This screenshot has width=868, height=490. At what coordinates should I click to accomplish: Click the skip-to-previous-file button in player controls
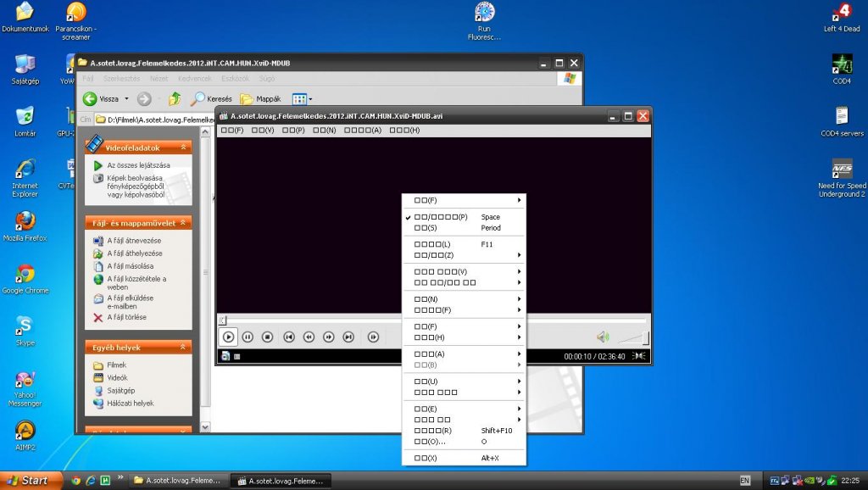pos(289,337)
